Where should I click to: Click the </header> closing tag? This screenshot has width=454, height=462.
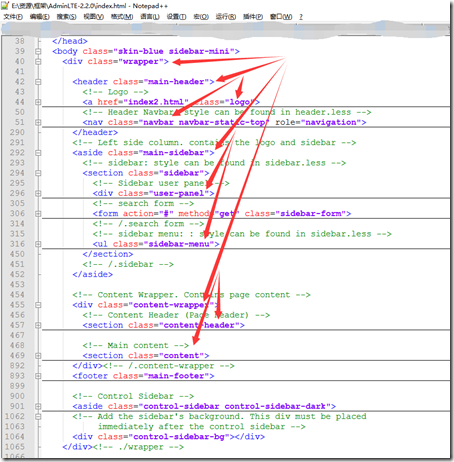pos(95,133)
